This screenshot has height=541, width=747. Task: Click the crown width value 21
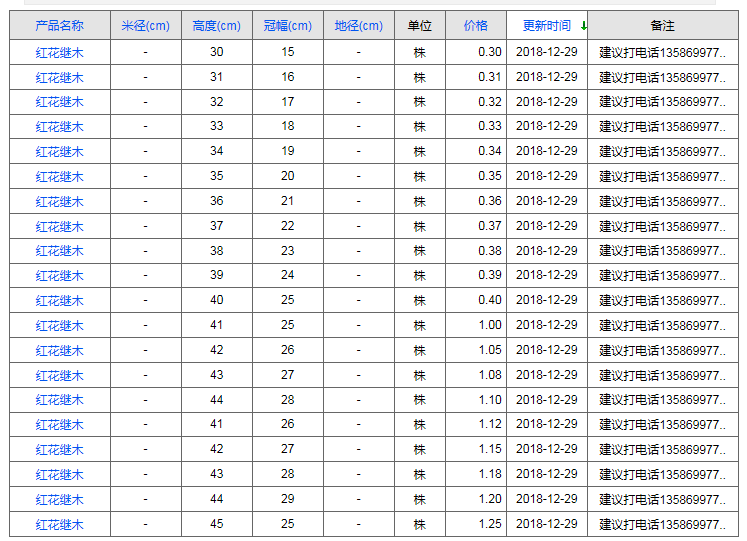click(288, 201)
